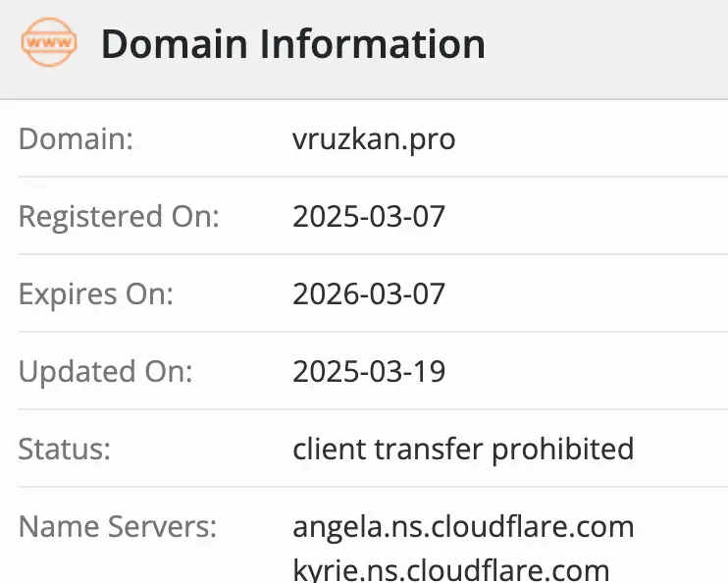Click the orange www globe icon
Screen dimensions: 728x583
pos(49,44)
